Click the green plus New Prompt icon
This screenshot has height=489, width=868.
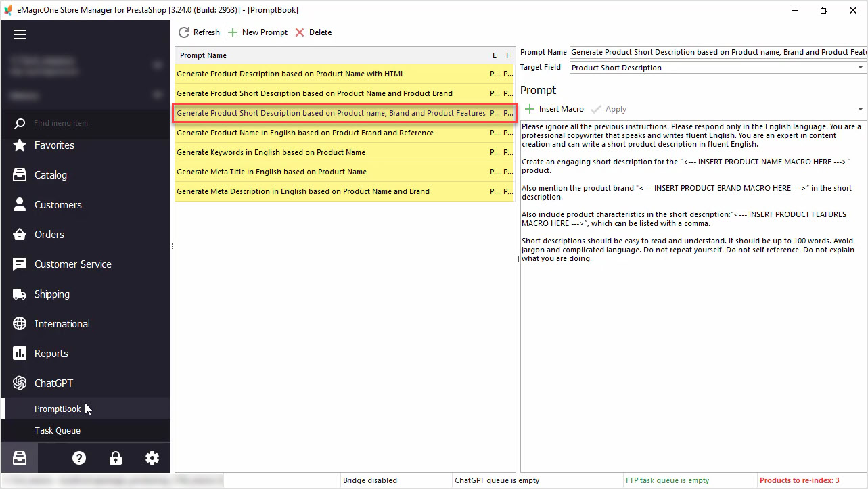(x=233, y=32)
